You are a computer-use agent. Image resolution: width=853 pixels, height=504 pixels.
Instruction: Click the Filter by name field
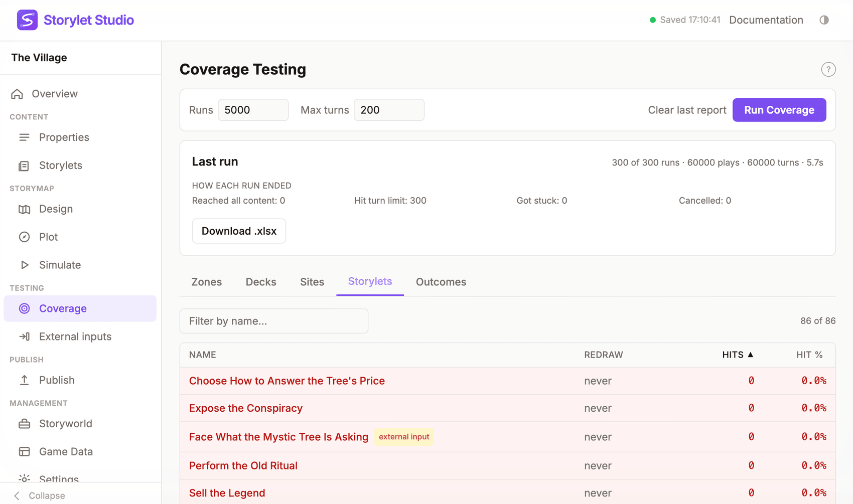274,321
